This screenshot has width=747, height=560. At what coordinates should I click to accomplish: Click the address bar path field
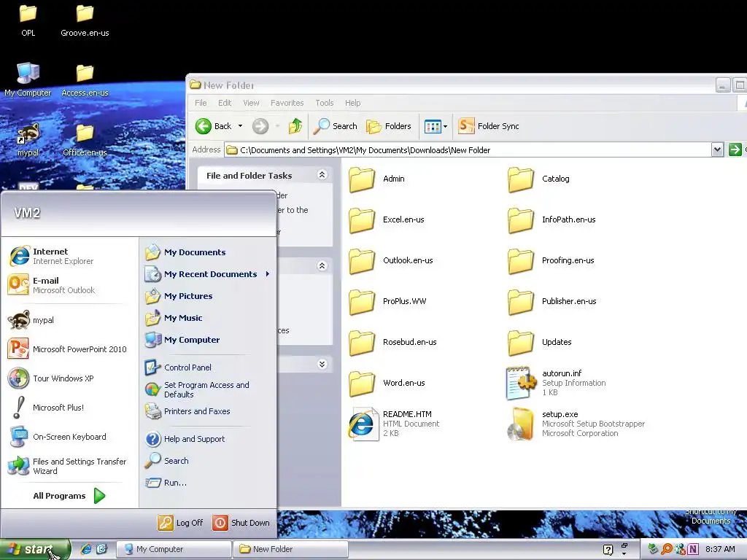pos(468,150)
